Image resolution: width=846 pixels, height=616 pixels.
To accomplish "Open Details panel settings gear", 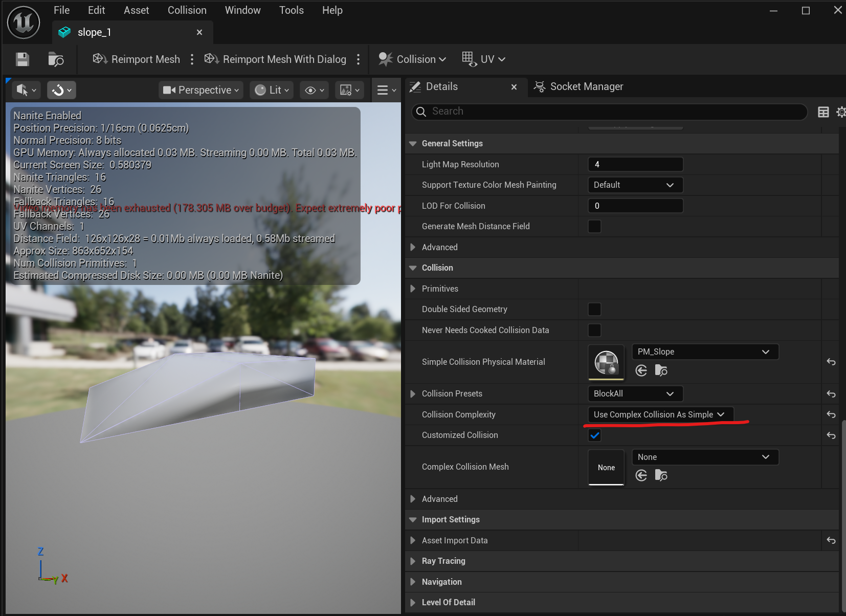I will click(x=841, y=112).
